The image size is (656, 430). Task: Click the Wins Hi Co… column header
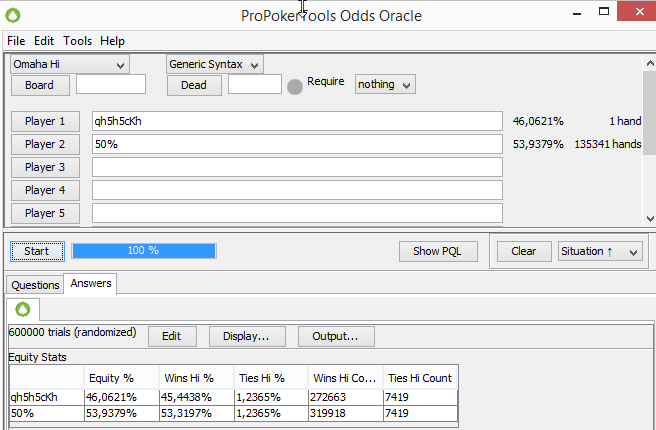[345, 378]
